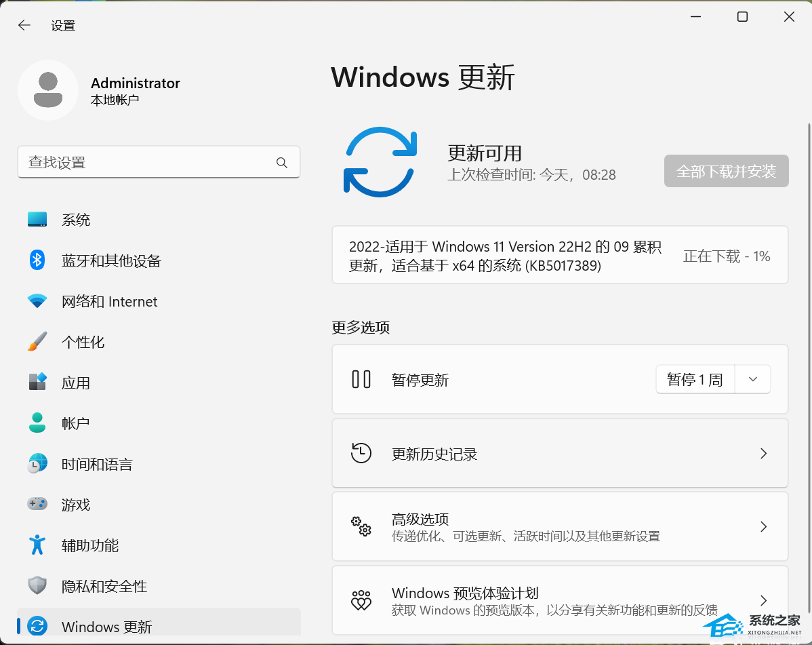Select 帐户 in the sidebar
The image size is (812, 645).
[x=159, y=423]
